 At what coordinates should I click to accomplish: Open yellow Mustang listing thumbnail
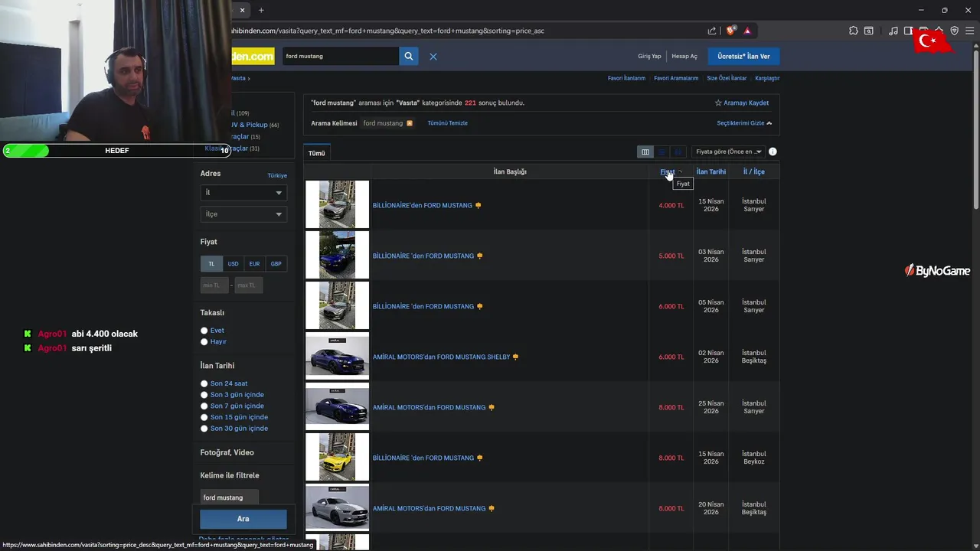point(337,457)
